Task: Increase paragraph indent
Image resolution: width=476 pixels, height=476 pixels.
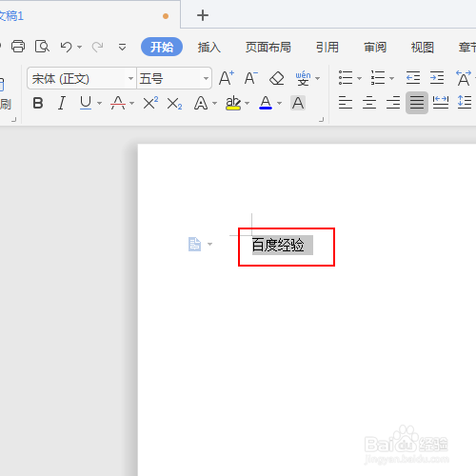Action: point(437,78)
